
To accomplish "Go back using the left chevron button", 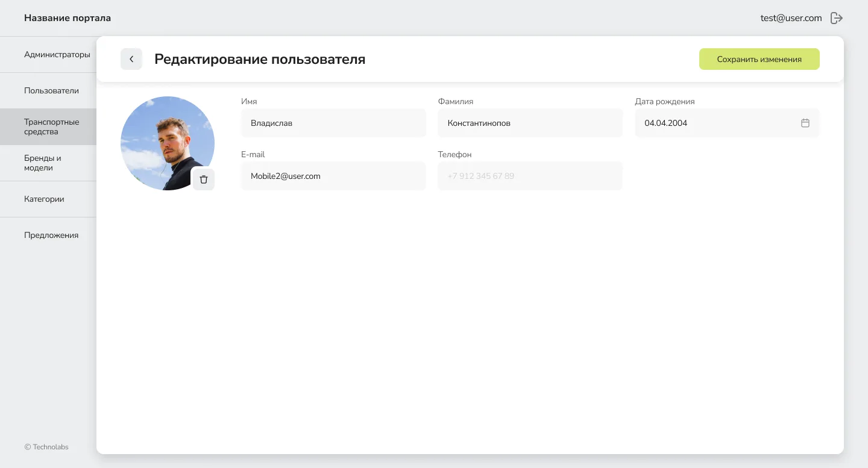I will pos(131,59).
